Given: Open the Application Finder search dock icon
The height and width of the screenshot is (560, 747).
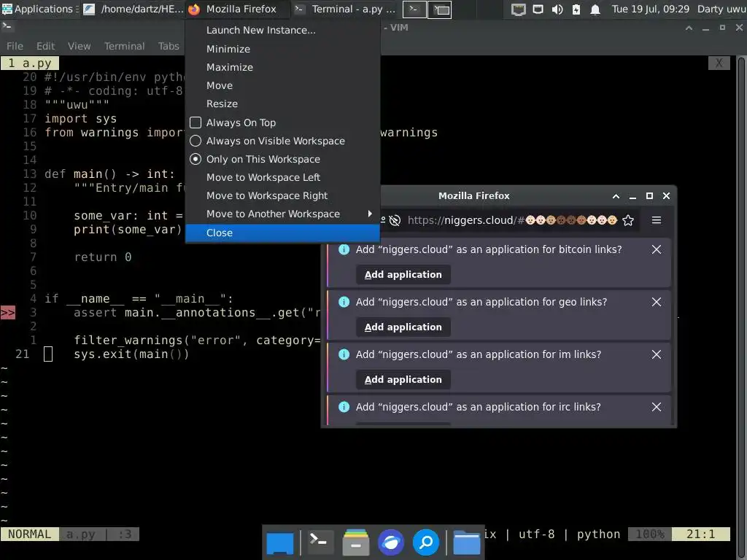Looking at the screenshot, I should [425, 542].
